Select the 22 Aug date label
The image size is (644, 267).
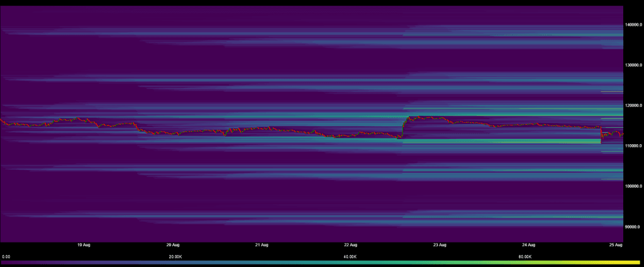(x=350, y=245)
